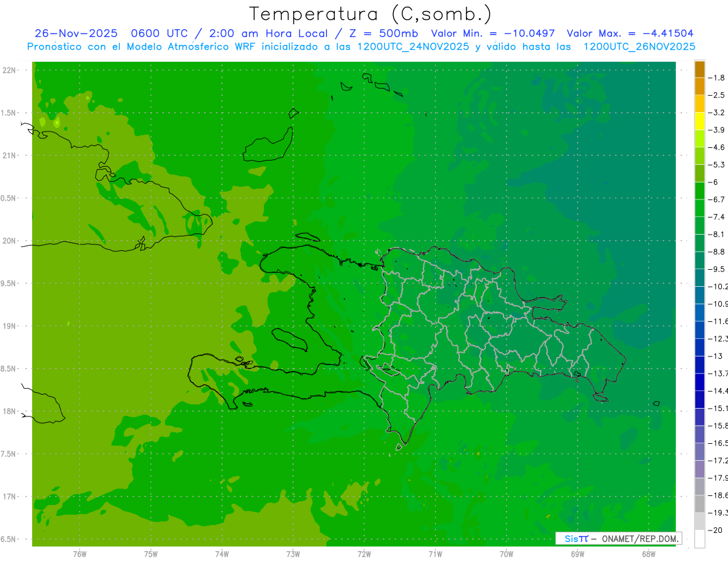Click the '17N' latitude axis label
This screenshot has width=728, height=562.
pos(10,497)
